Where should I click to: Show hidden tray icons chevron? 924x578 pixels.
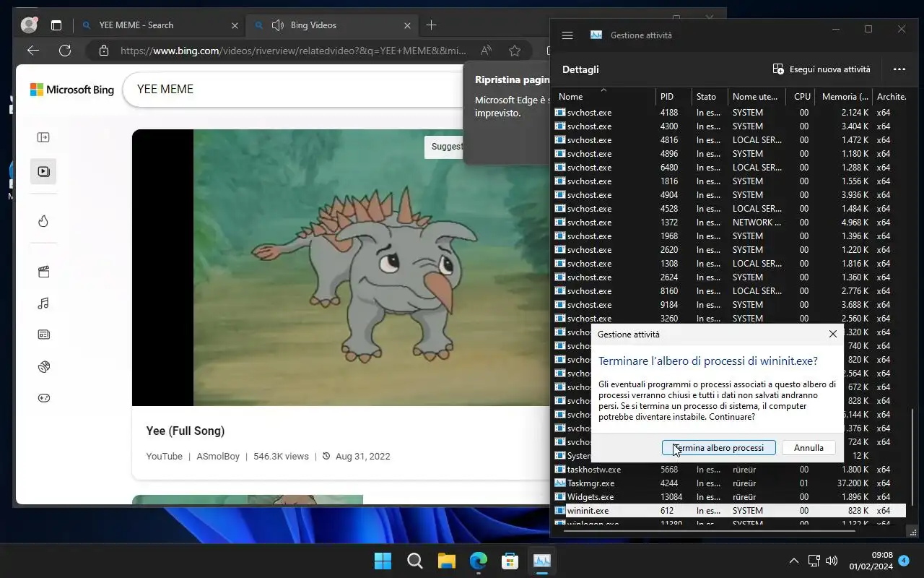tap(793, 561)
